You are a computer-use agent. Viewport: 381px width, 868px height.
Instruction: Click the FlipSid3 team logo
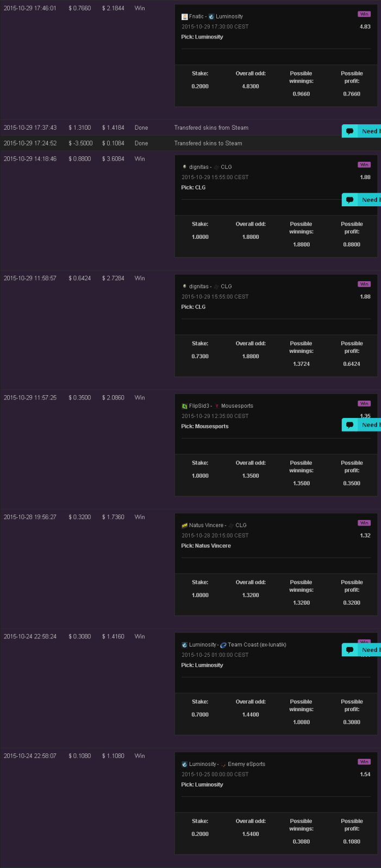click(184, 406)
